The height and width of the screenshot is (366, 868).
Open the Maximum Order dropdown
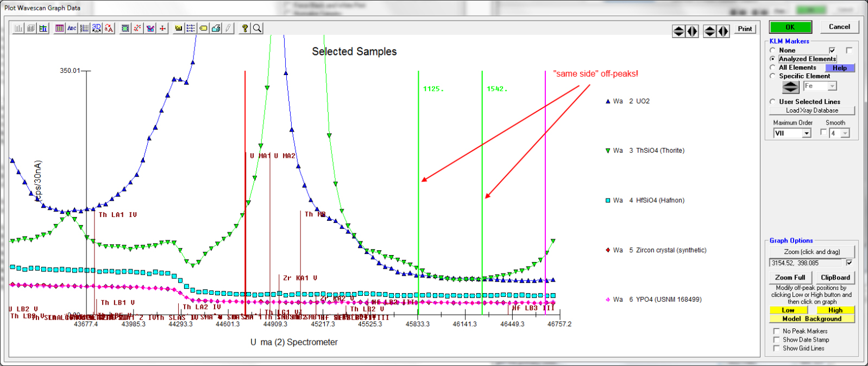[x=807, y=133]
